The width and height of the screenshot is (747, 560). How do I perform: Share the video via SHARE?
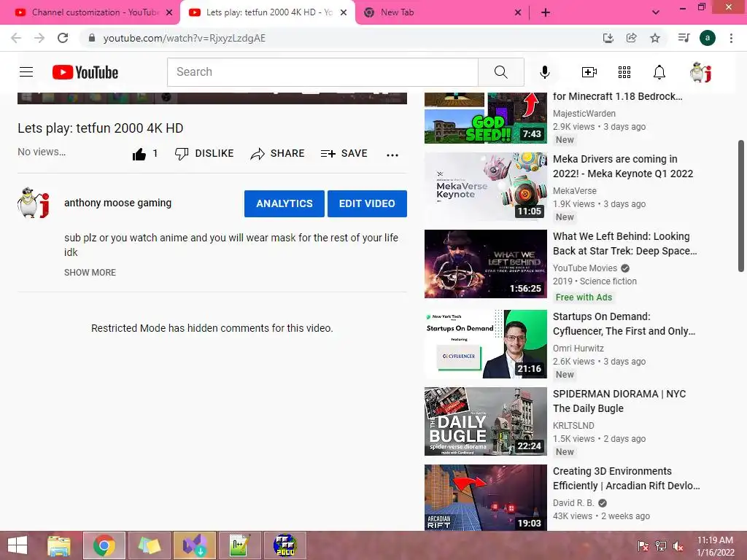(277, 153)
